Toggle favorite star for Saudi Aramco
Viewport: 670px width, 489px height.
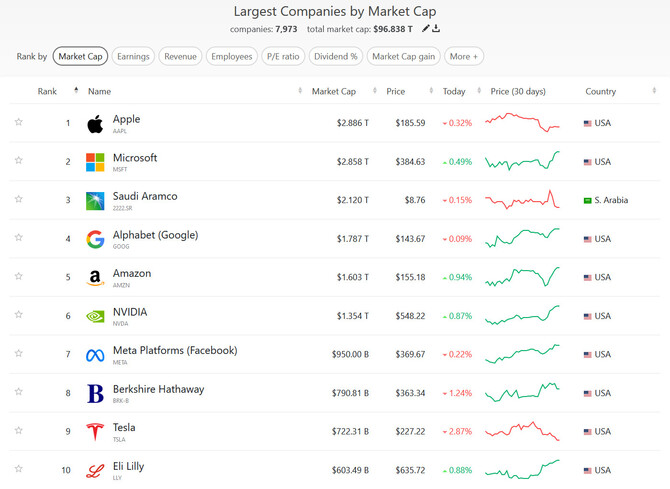click(18, 199)
